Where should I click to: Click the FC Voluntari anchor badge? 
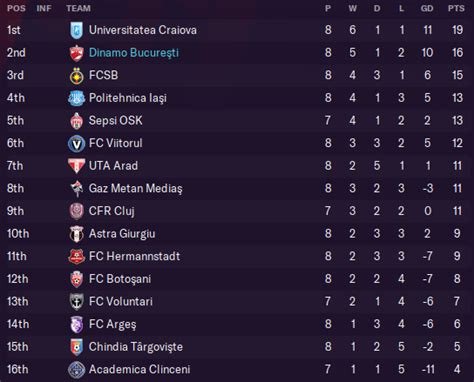[76, 302]
